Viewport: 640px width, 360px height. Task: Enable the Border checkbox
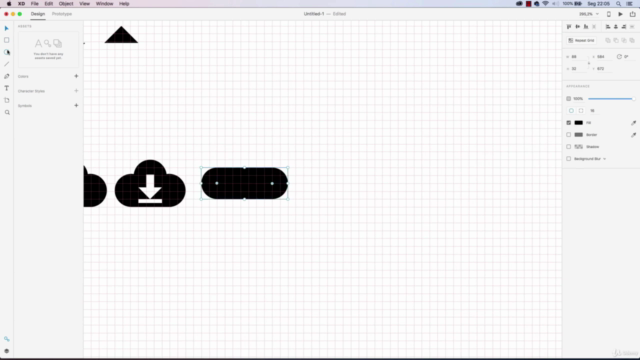pyautogui.click(x=569, y=135)
